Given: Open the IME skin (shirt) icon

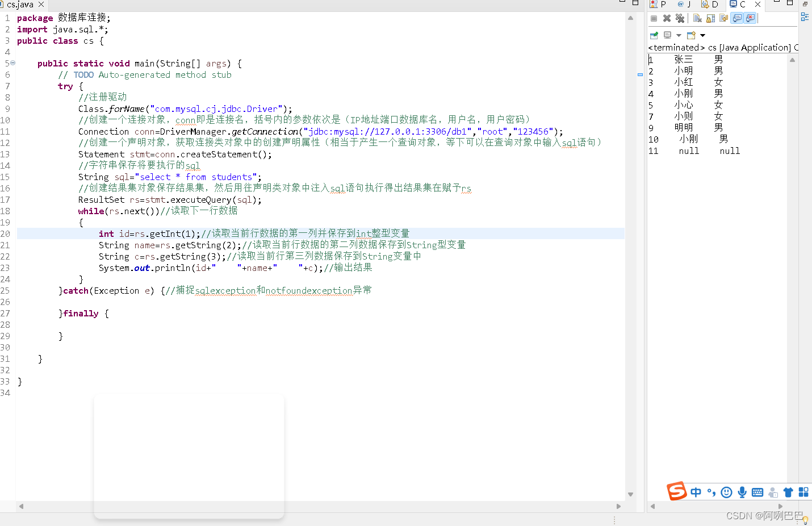Looking at the screenshot, I should click(788, 492).
